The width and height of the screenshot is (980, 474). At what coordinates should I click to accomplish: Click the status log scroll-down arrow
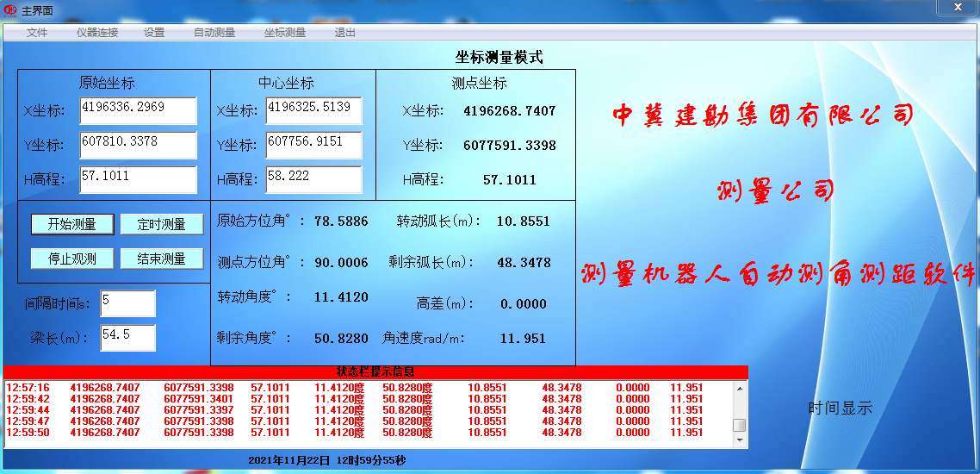[739, 440]
